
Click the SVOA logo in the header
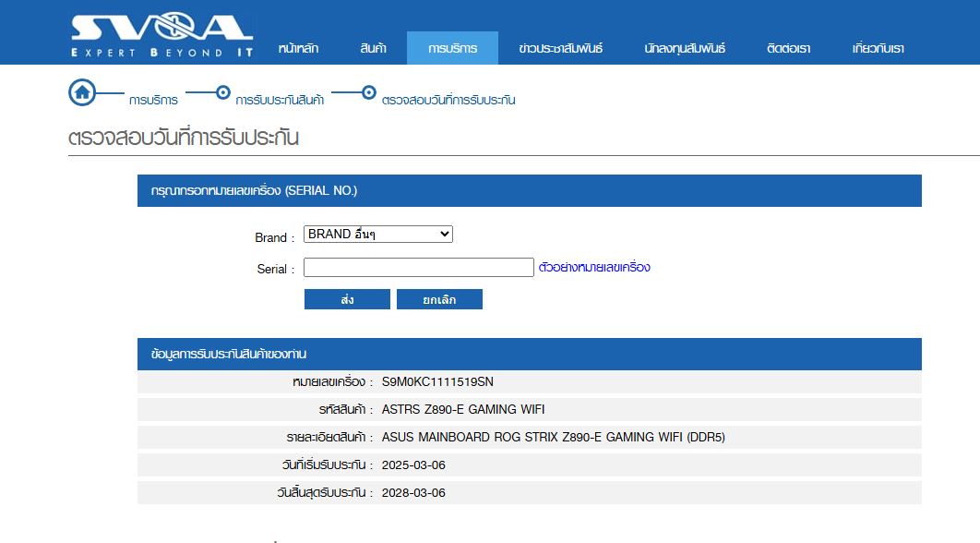point(161,35)
